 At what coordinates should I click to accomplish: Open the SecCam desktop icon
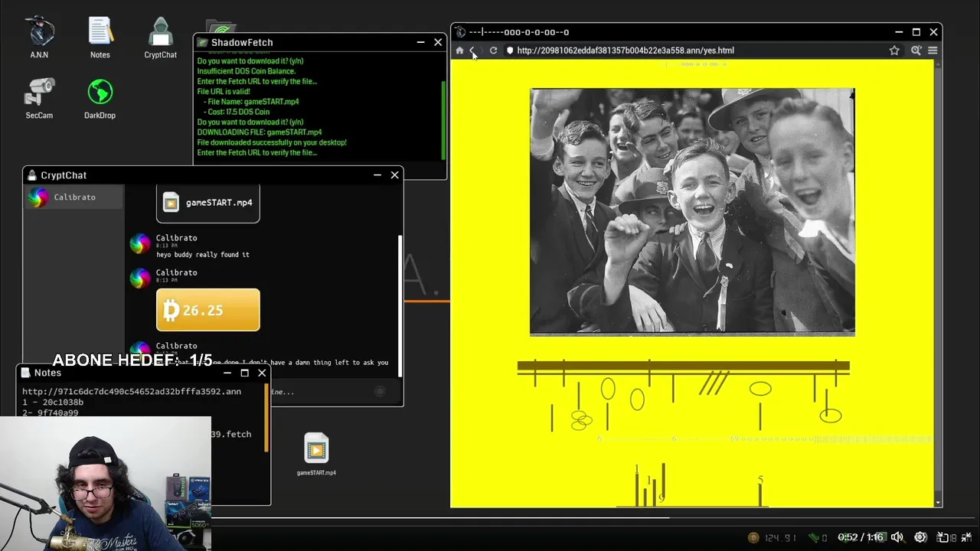[x=39, y=99]
